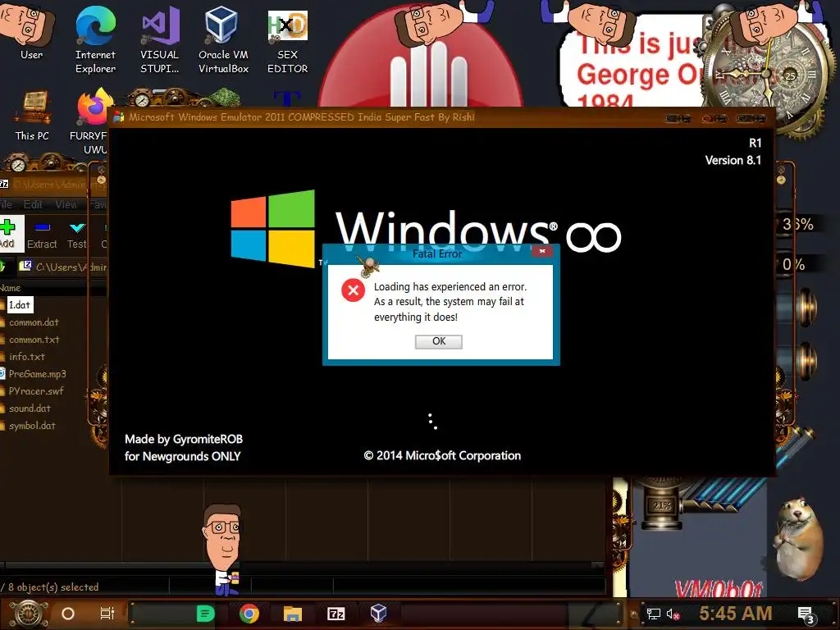
Task: Select common.dat file
Action: point(33,322)
